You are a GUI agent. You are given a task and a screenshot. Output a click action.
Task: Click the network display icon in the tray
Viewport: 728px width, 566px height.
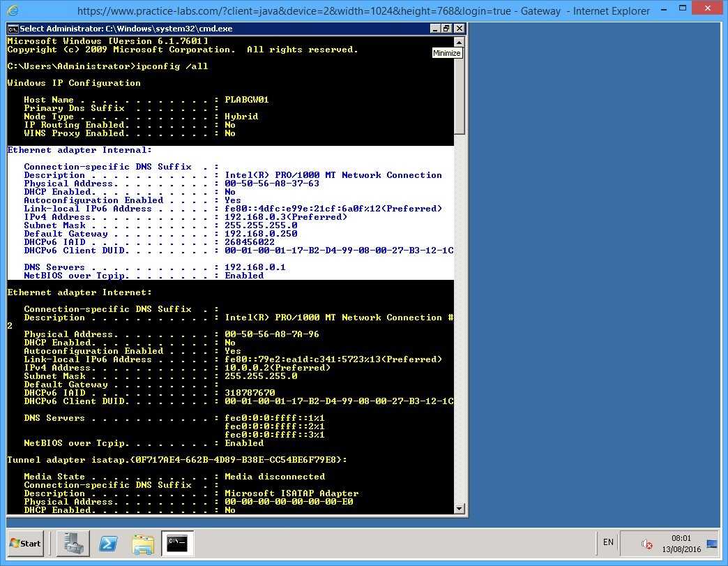[711, 544]
